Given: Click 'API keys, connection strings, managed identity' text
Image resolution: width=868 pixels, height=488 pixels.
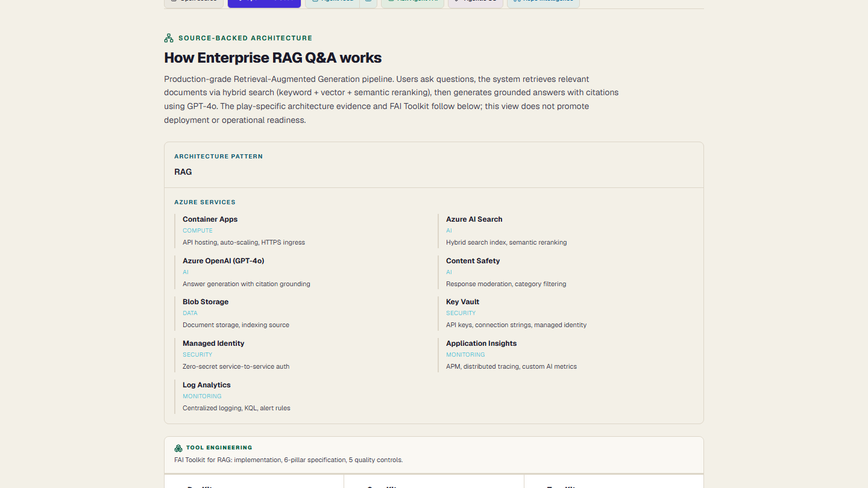Looking at the screenshot, I should tap(517, 325).
